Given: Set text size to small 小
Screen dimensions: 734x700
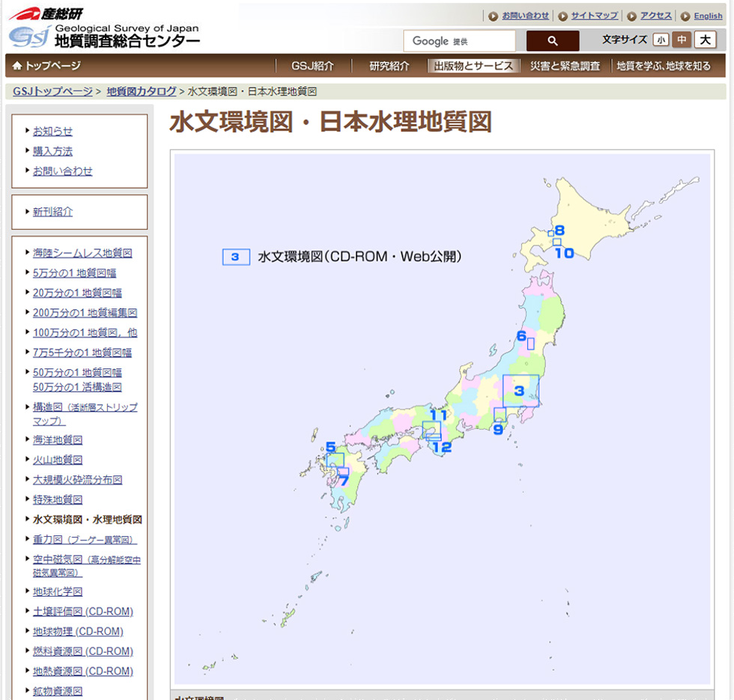Looking at the screenshot, I should 661,40.
